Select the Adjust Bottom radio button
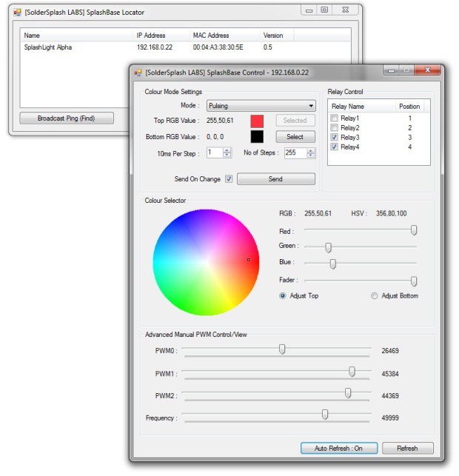The image size is (459, 476). click(375, 296)
